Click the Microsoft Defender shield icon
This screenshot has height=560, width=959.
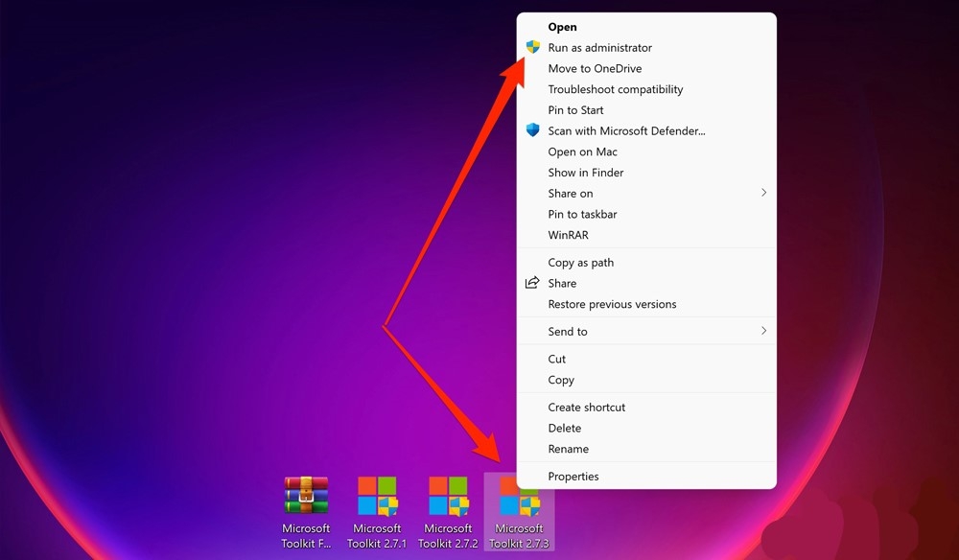[x=532, y=130]
